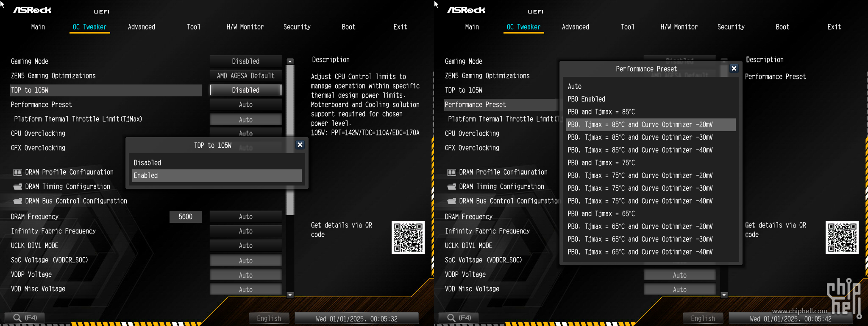
Task: Open the Gaming Mode Disabled dropdown, left screen
Action: point(246,61)
